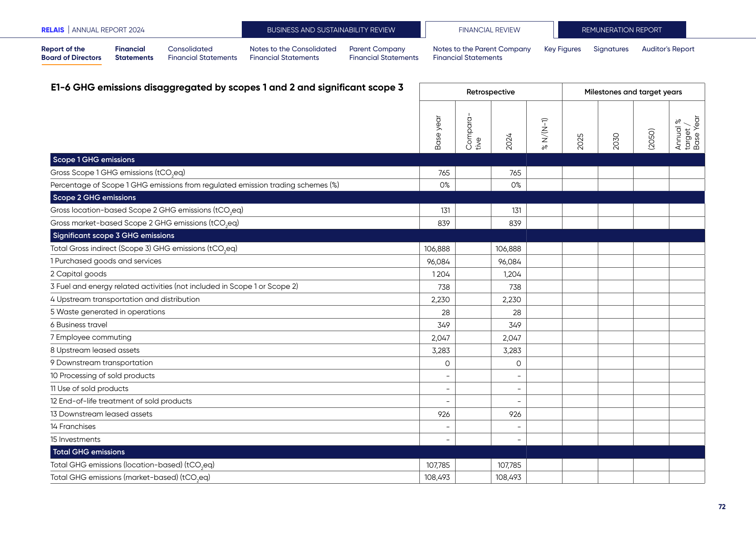Click the 15 Investments row label
756x535 pixels.
[75, 440]
